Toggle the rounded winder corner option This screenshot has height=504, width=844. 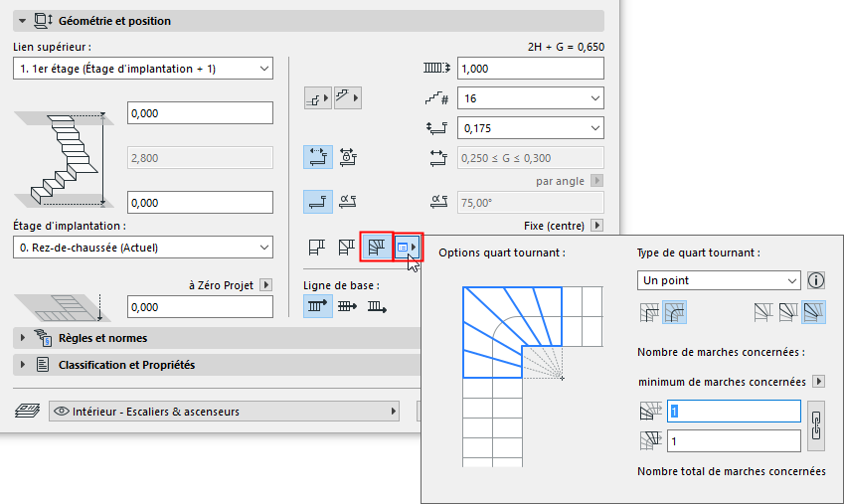click(x=675, y=313)
